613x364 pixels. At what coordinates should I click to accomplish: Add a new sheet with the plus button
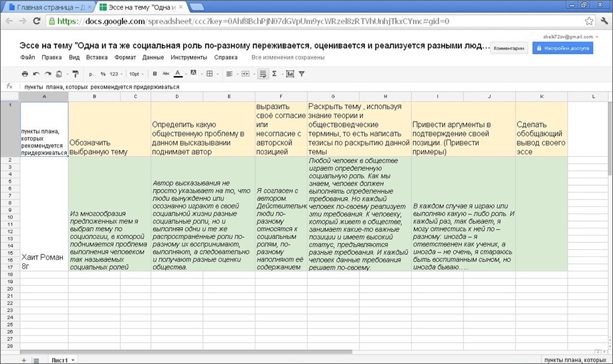[24, 360]
